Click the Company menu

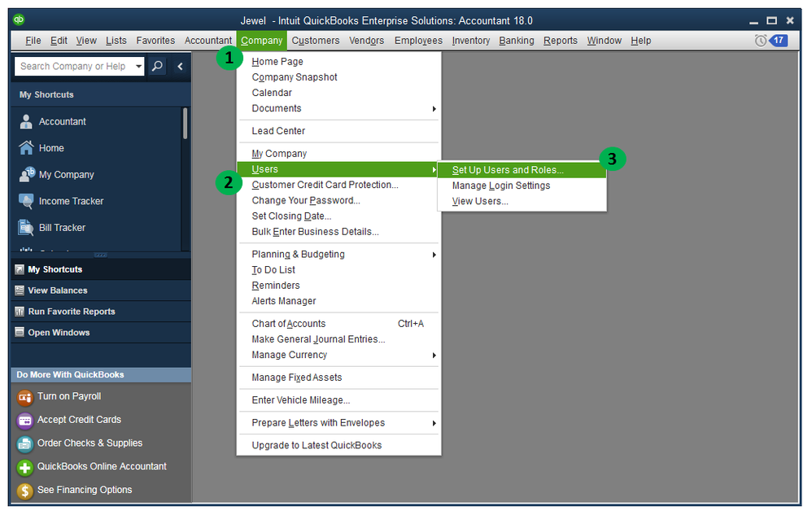point(261,41)
